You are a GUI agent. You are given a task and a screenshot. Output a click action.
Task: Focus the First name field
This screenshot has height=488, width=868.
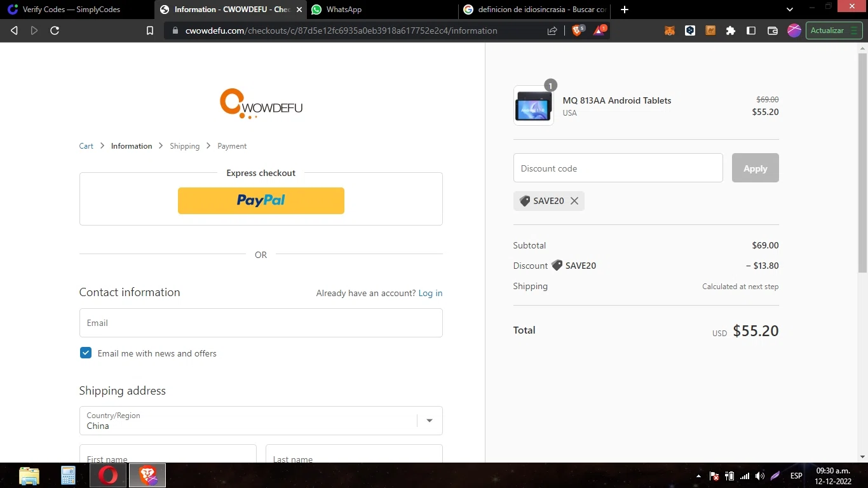pyautogui.click(x=168, y=454)
